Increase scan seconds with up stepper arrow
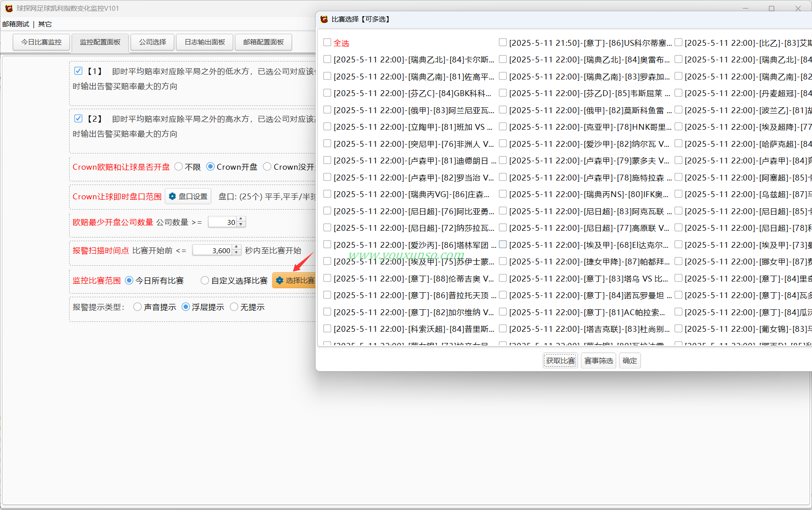This screenshot has width=812, height=510. [237, 247]
